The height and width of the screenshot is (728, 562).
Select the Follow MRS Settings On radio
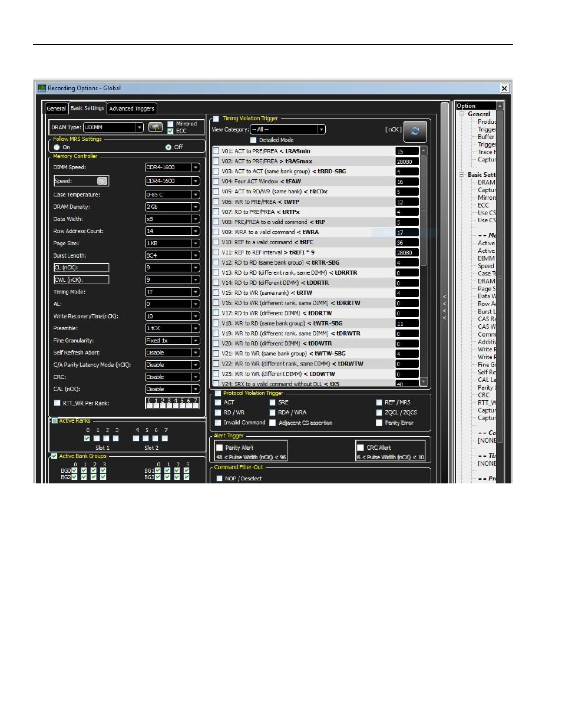coord(57,147)
